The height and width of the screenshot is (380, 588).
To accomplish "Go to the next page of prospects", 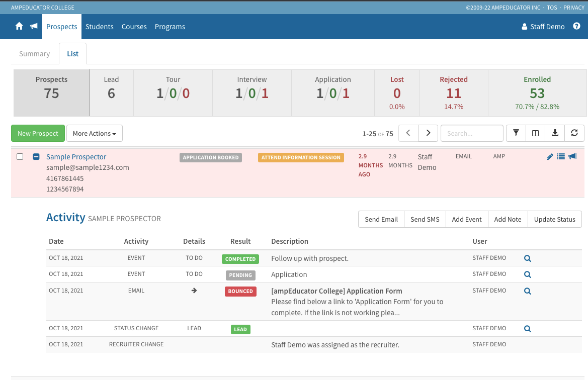I will click(428, 133).
